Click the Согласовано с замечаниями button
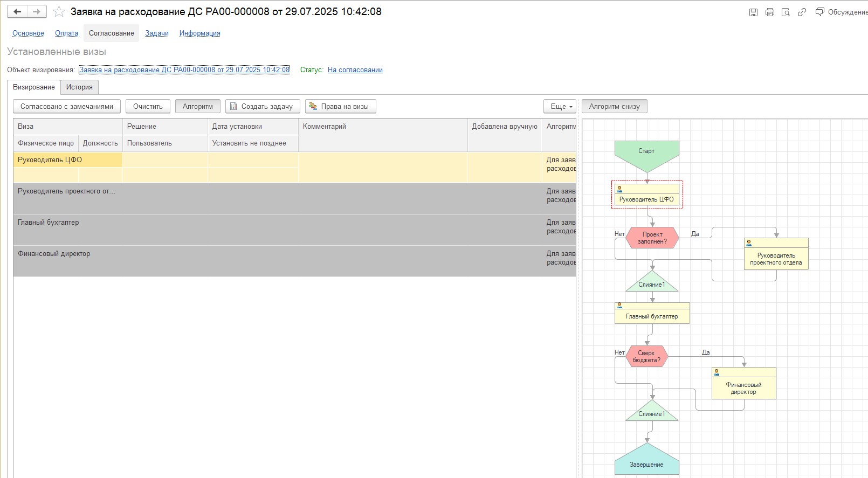Screen dimensions: 868x478 coord(66,107)
